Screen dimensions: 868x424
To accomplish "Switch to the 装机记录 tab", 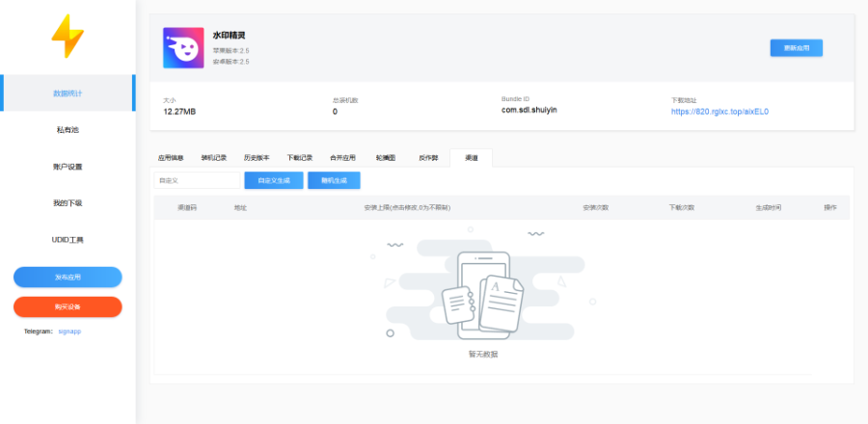I will (213, 157).
